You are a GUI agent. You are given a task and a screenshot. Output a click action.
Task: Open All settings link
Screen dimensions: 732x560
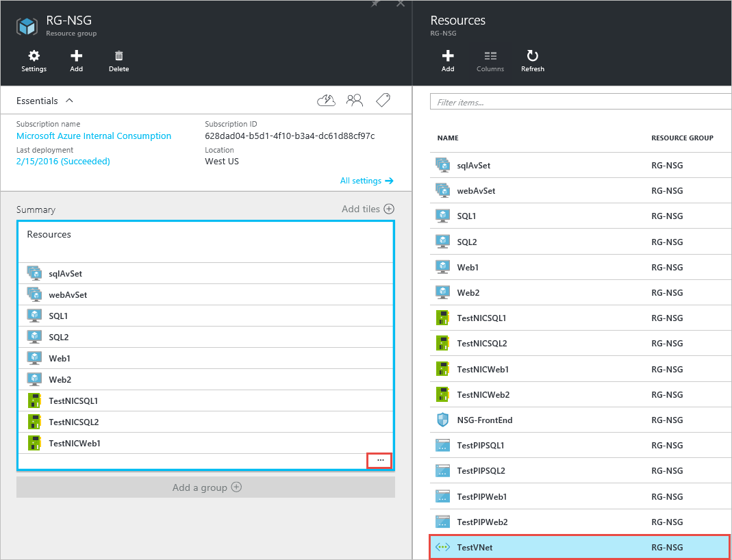[x=367, y=181]
